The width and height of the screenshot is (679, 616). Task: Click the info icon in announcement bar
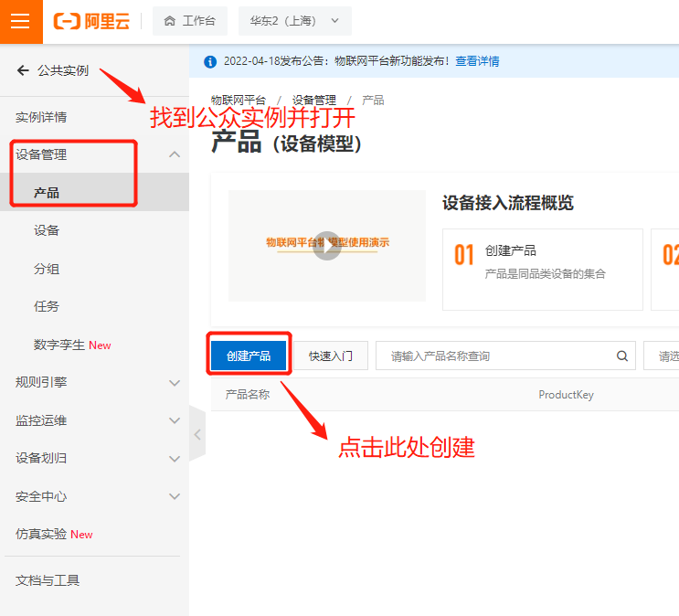point(209,61)
